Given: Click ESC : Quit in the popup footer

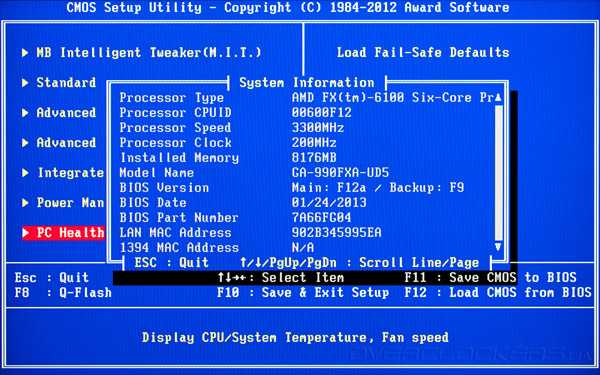Looking at the screenshot, I should pyautogui.click(x=171, y=262).
